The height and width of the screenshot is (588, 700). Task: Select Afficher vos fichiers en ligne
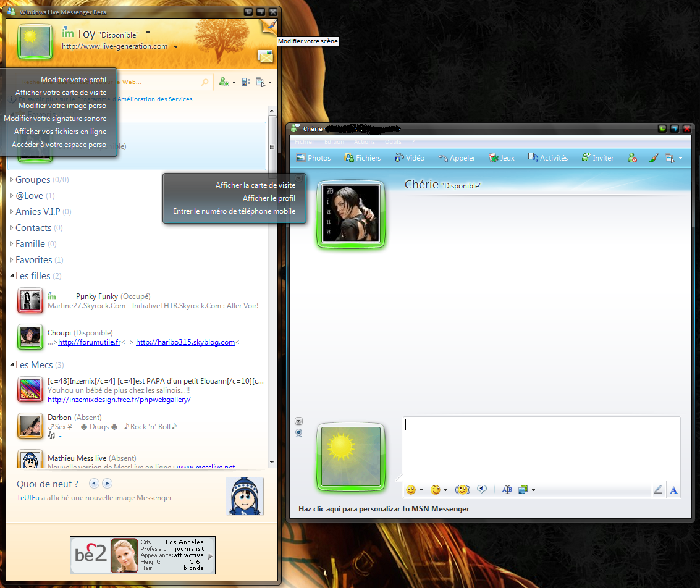[x=61, y=131]
